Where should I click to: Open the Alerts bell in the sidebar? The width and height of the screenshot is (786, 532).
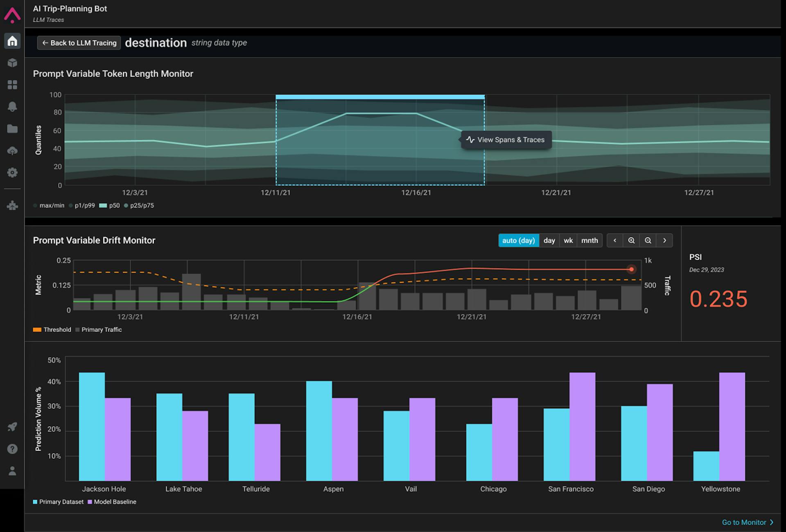click(12, 107)
